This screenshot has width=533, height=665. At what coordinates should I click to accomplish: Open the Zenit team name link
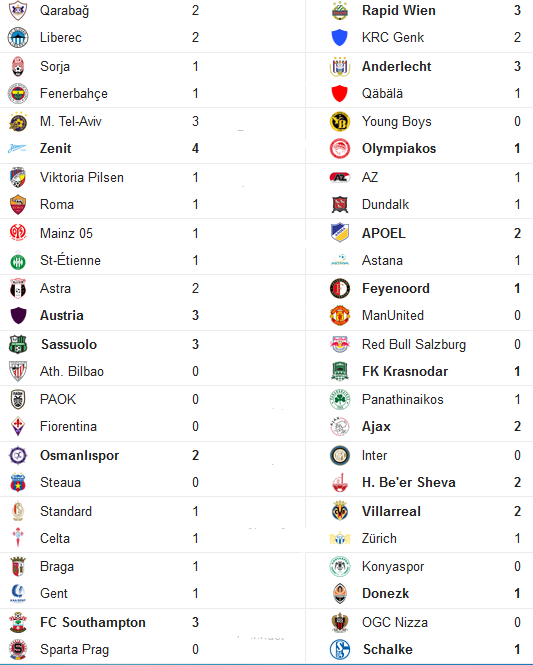[56, 148]
